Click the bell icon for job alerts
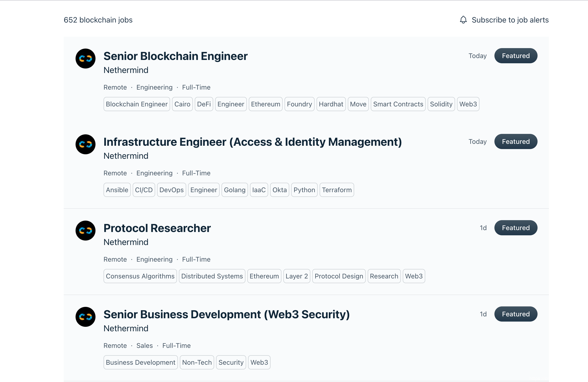 (x=463, y=20)
